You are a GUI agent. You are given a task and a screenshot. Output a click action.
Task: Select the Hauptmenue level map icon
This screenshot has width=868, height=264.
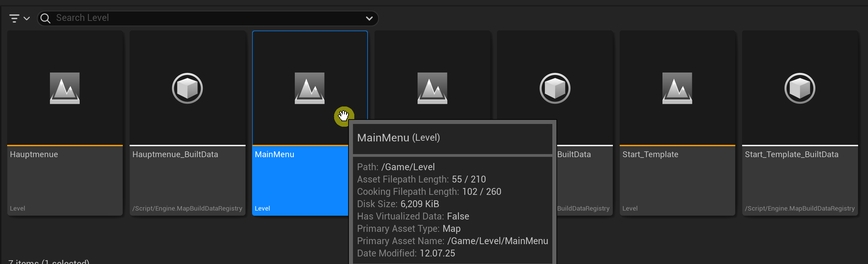(x=65, y=88)
